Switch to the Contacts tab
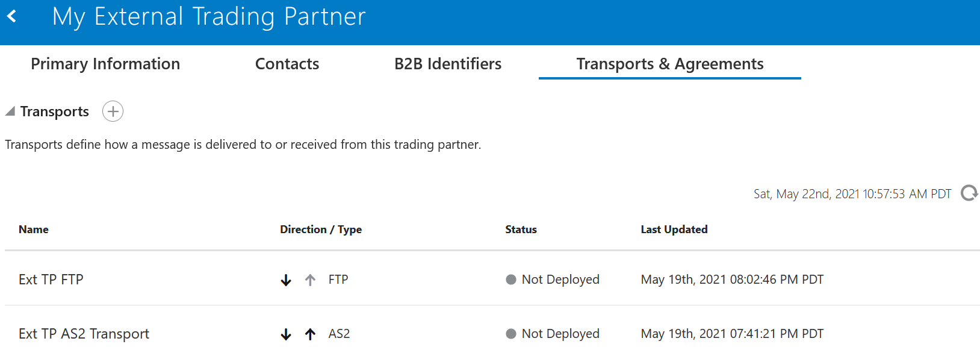 (x=287, y=64)
